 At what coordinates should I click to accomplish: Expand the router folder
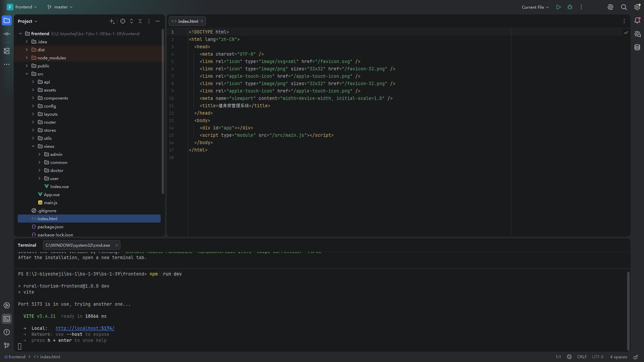point(33,122)
